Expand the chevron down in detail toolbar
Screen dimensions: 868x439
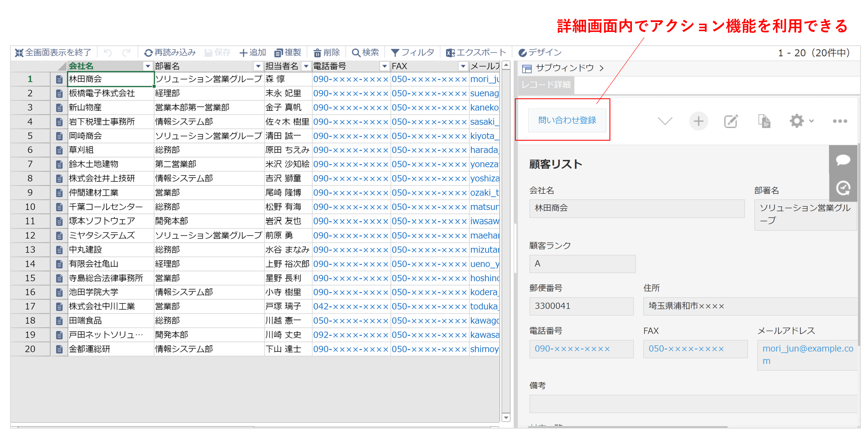pos(665,121)
